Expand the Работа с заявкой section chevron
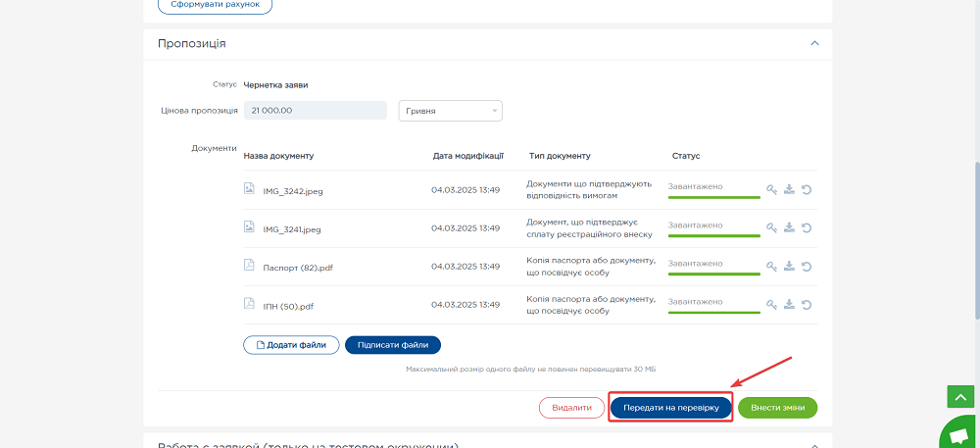The width and height of the screenshot is (980, 448). click(813, 445)
